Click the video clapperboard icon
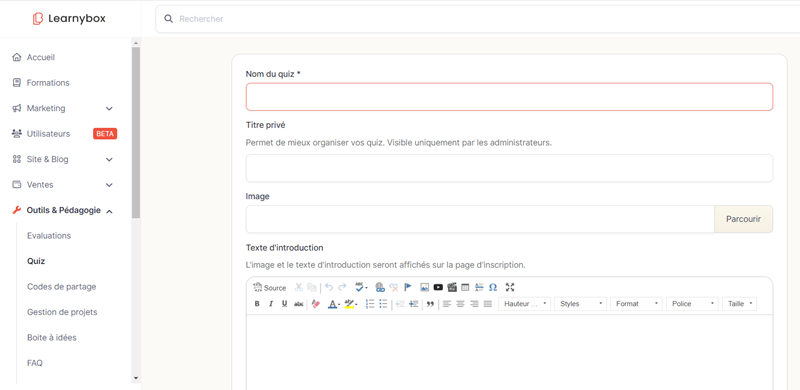This screenshot has height=390, width=800. [452, 287]
